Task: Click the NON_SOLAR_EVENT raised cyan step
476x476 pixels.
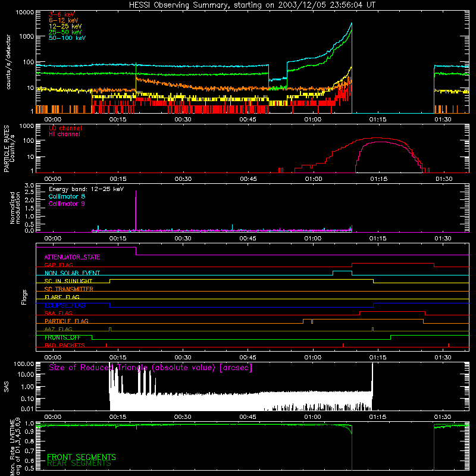Action: tap(343, 271)
